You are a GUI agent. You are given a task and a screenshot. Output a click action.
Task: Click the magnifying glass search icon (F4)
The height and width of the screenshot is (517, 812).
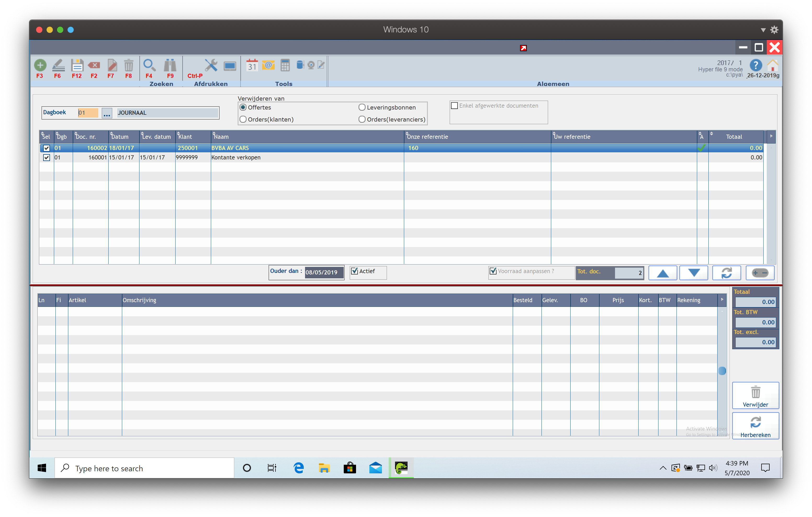coord(149,65)
